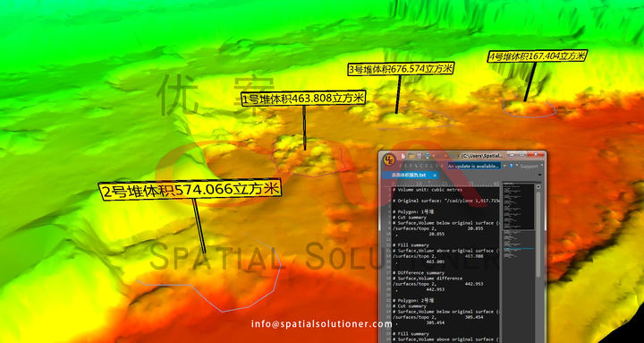Close the UltraEdit window
The height and width of the screenshot is (343, 644).
coord(536,155)
